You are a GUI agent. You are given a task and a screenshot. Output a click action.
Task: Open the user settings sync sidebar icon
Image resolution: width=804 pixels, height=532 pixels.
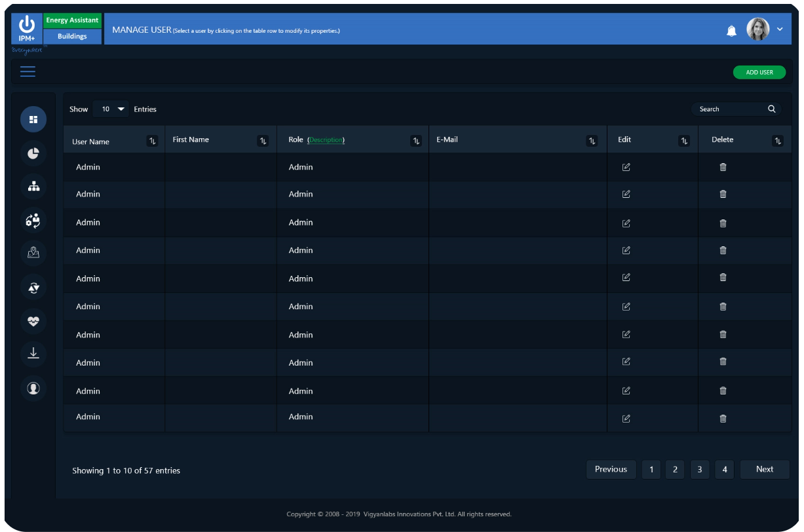tap(33, 220)
